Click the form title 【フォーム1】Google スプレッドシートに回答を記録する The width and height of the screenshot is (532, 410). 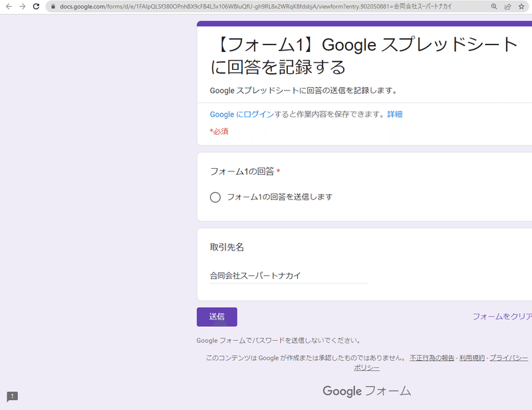click(363, 56)
